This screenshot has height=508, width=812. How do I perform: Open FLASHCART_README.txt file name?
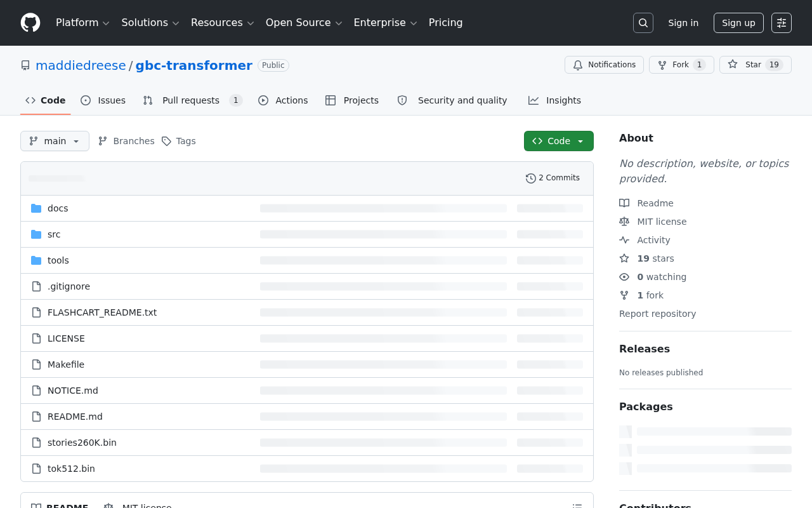[102, 312]
